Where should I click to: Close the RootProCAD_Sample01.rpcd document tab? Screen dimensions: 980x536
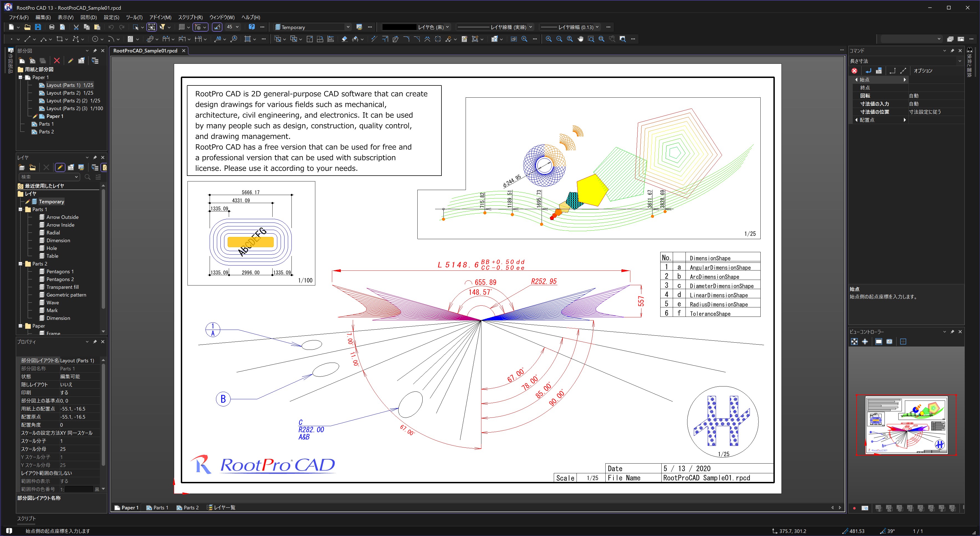pyautogui.click(x=183, y=50)
